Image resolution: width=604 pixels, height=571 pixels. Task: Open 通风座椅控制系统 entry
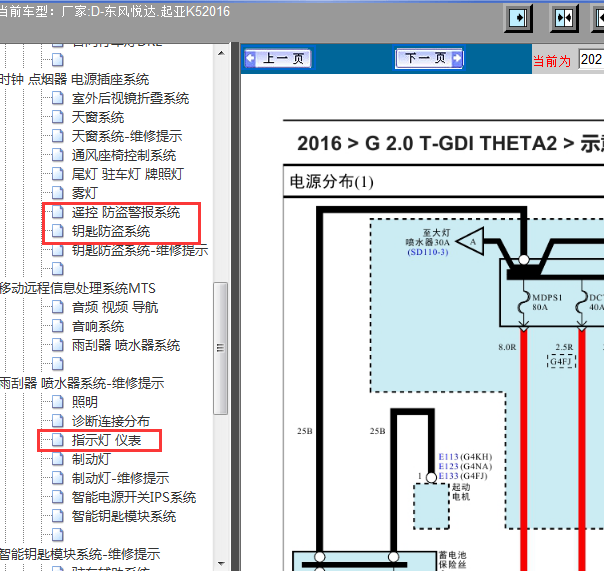(x=124, y=155)
